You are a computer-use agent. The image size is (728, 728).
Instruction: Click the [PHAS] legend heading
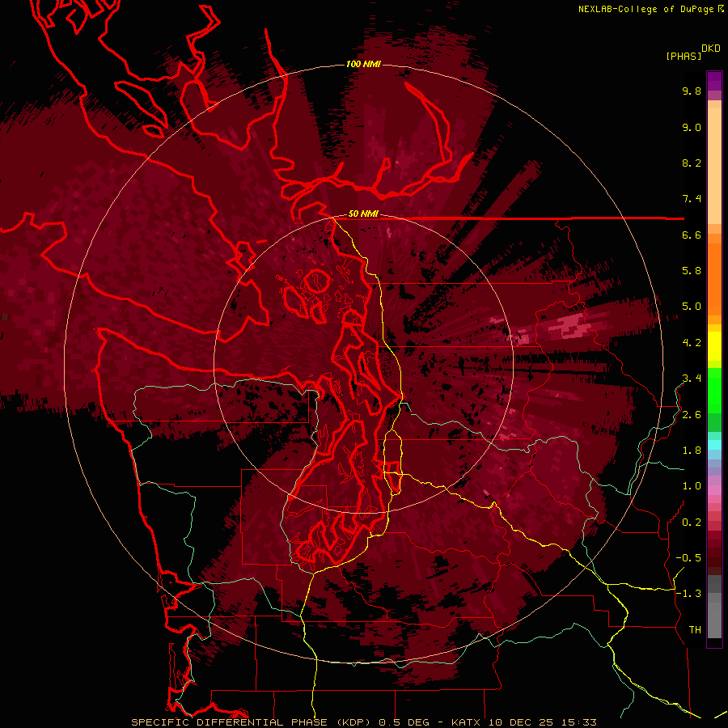[684, 57]
